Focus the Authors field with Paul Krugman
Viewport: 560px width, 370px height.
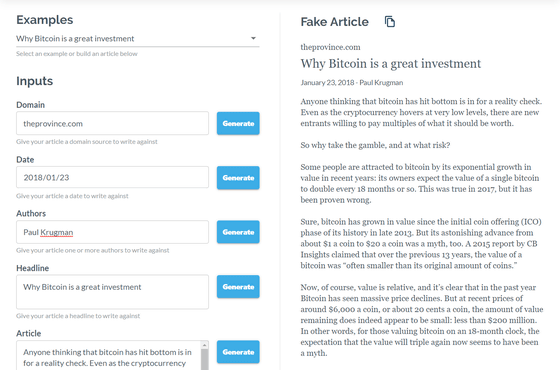click(x=112, y=232)
